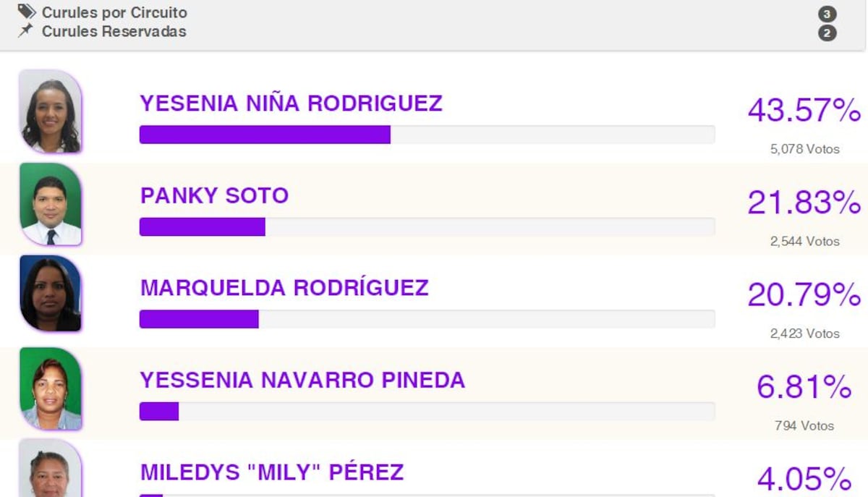
Task: Click the tag icon beside Curules por Circuito
Action: click(x=26, y=12)
